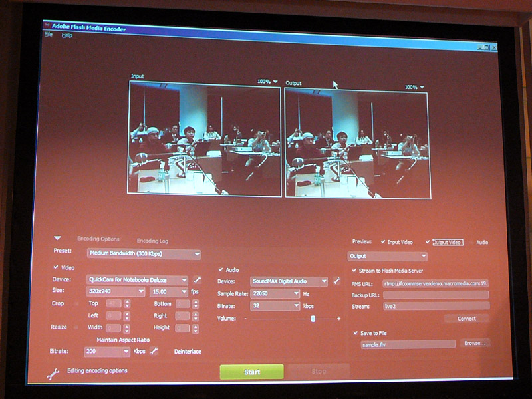Click the Stop button

(x=319, y=371)
